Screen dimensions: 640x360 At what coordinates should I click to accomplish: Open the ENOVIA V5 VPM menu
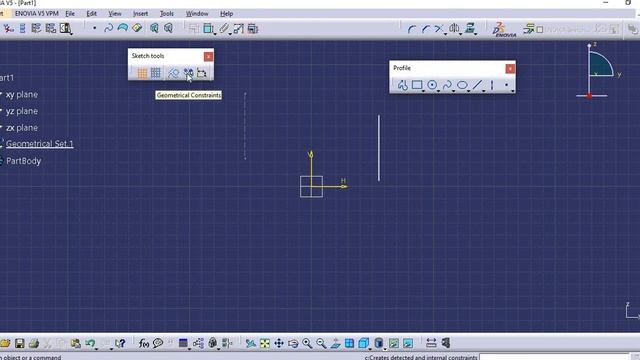(x=36, y=13)
